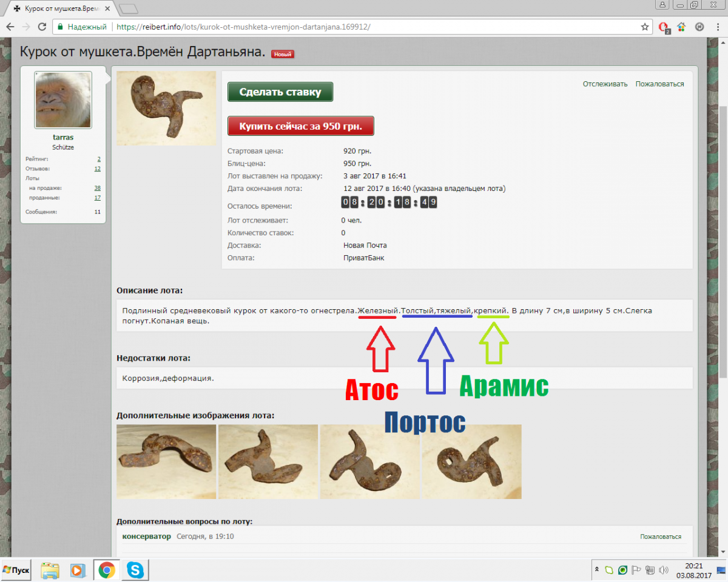This screenshot has width=728, height=582.
Task: Click the address bar URL field
Action: [352, 27]
